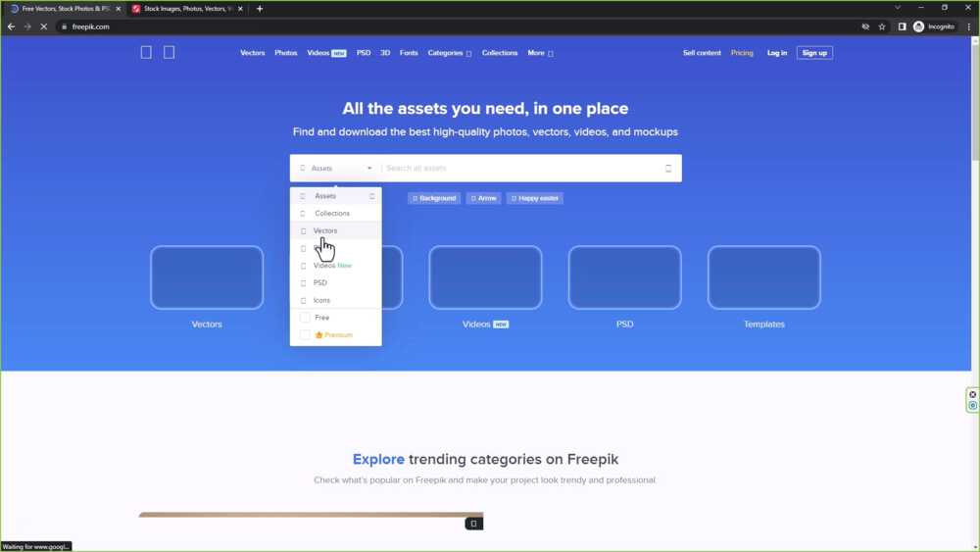The image size is (980, 552).
Task: Select Videos New in the dropdown list
Action: click(335, 266)
